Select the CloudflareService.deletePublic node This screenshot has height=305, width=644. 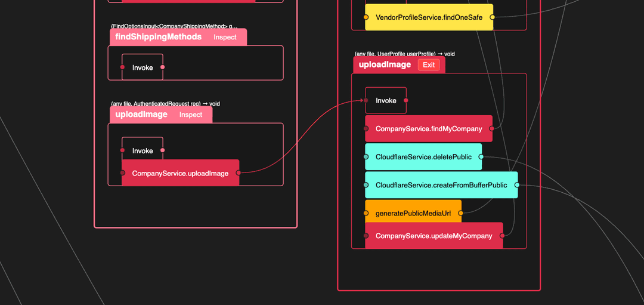coord(423,157)
